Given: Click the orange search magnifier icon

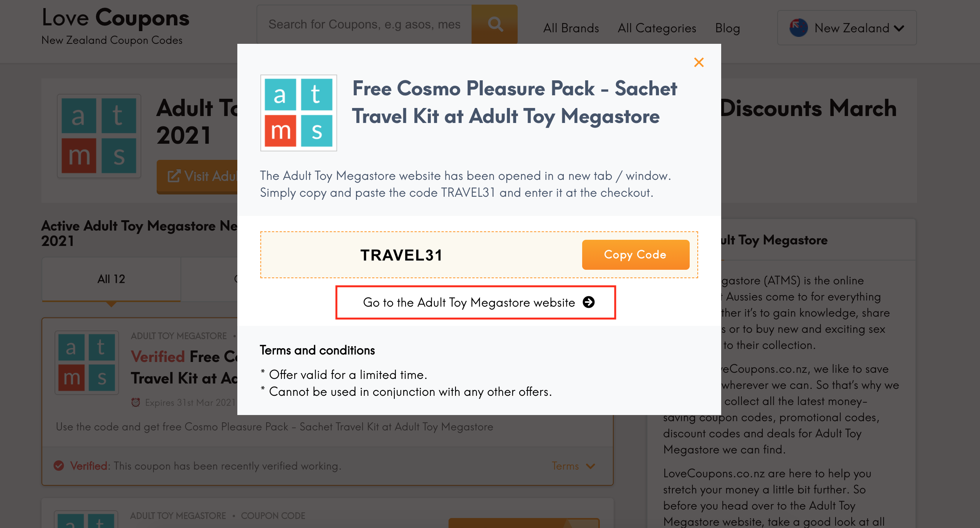Looking at the screenshot, I should 495,24.
